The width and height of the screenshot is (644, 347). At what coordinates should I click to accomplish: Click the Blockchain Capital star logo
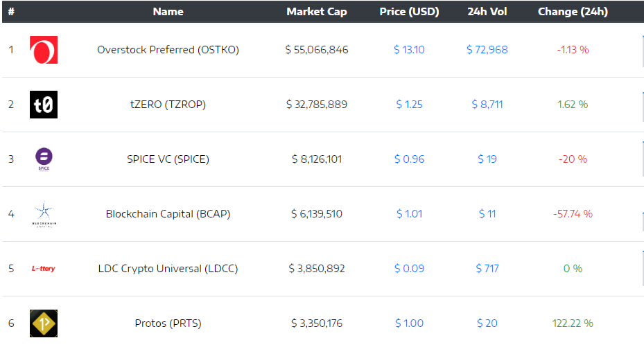[x=44, y=214]
